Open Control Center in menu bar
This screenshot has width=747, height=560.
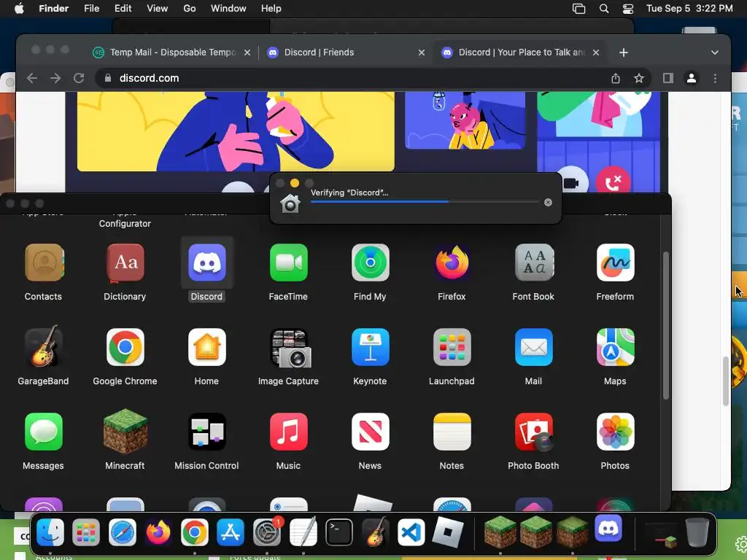click(628, 9)
